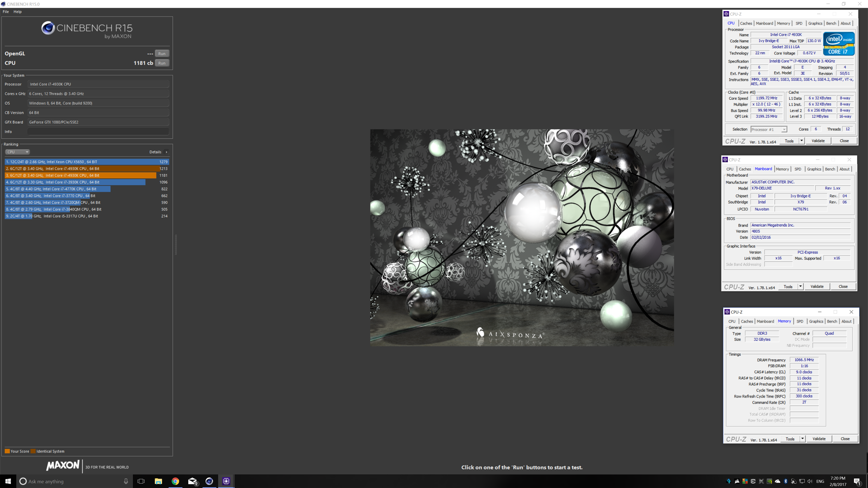This screenshot has height=488, width=868.
Task: Select About tab in bottom CPU-Z window
Action: tap(846, 321)
